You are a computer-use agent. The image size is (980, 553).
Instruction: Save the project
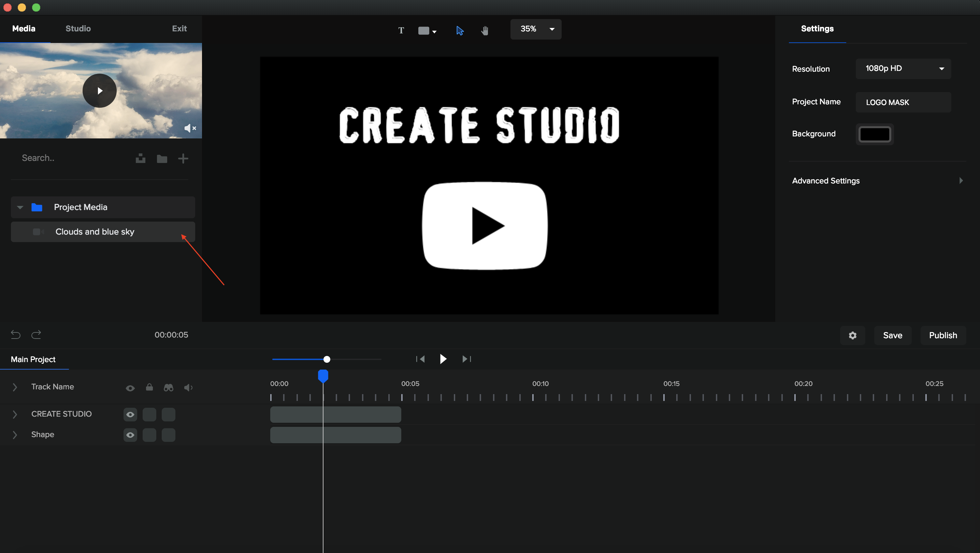893,335
